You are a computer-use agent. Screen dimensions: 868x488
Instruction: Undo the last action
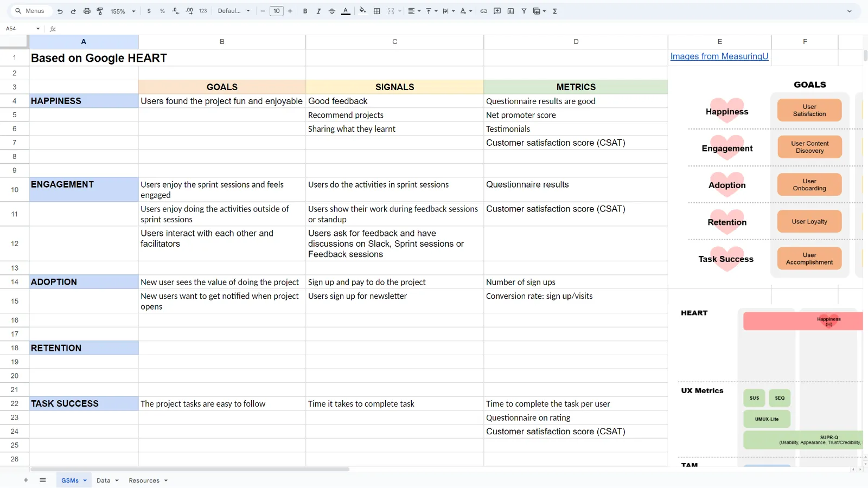pos(60,11)
